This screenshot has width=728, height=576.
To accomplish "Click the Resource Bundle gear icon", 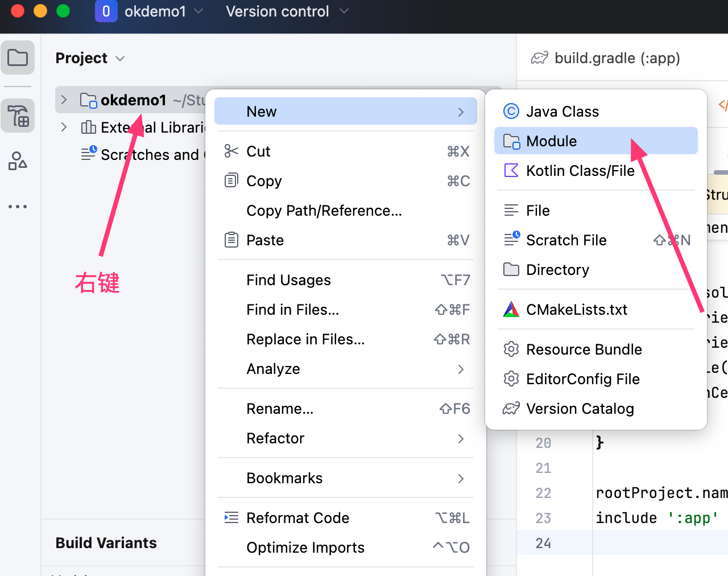I will coord(511,349).
